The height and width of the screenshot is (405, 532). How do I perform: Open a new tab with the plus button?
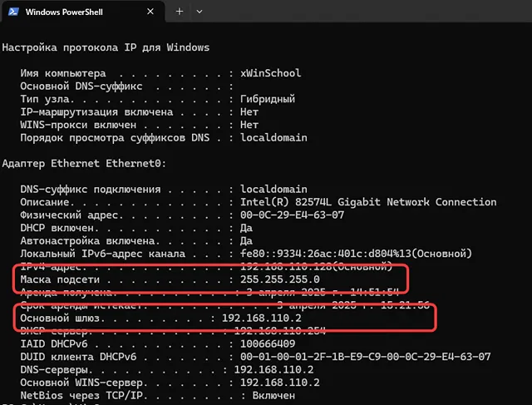coord(180,12)
